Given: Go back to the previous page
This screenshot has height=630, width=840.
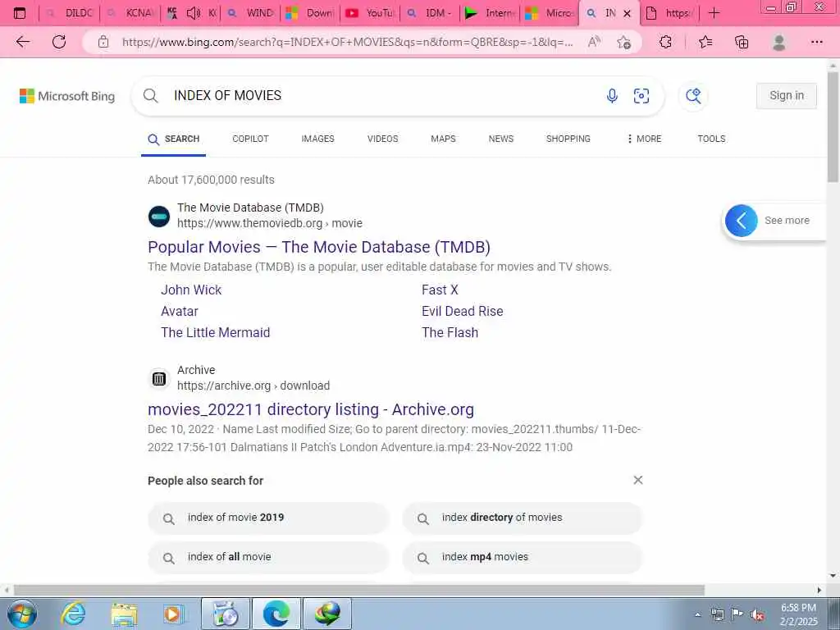Looking at the screenshot, I should [x=22, y=42].
